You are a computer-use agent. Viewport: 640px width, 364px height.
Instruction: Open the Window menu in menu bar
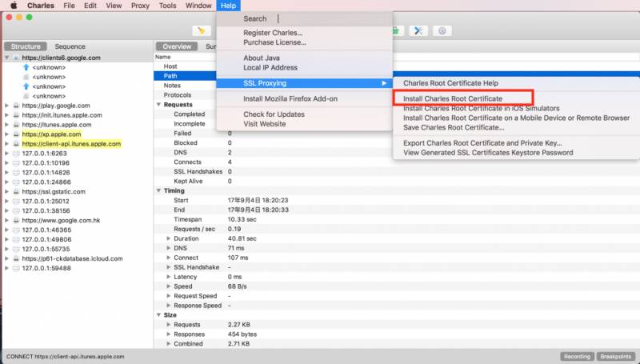[198, 6]
